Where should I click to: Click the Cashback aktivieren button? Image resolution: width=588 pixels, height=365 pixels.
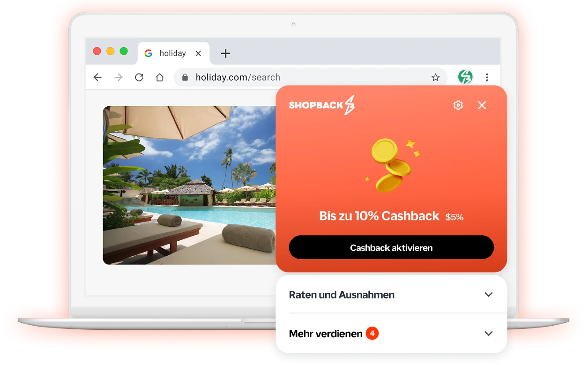pos(391,247)
